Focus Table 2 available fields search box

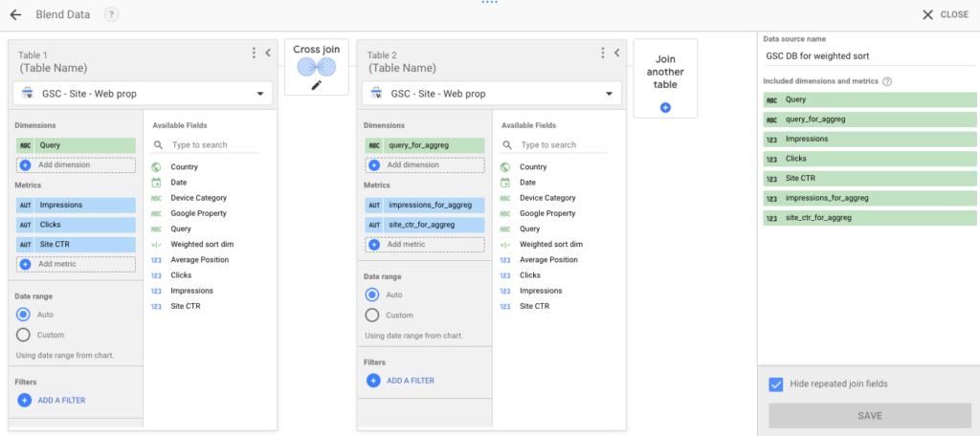tap(554, 145)
